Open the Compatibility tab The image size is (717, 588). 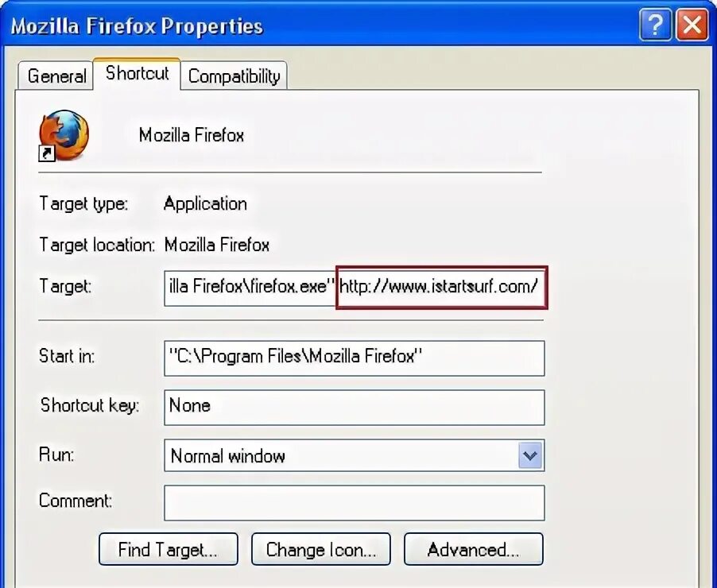click(x=234, y=76)
